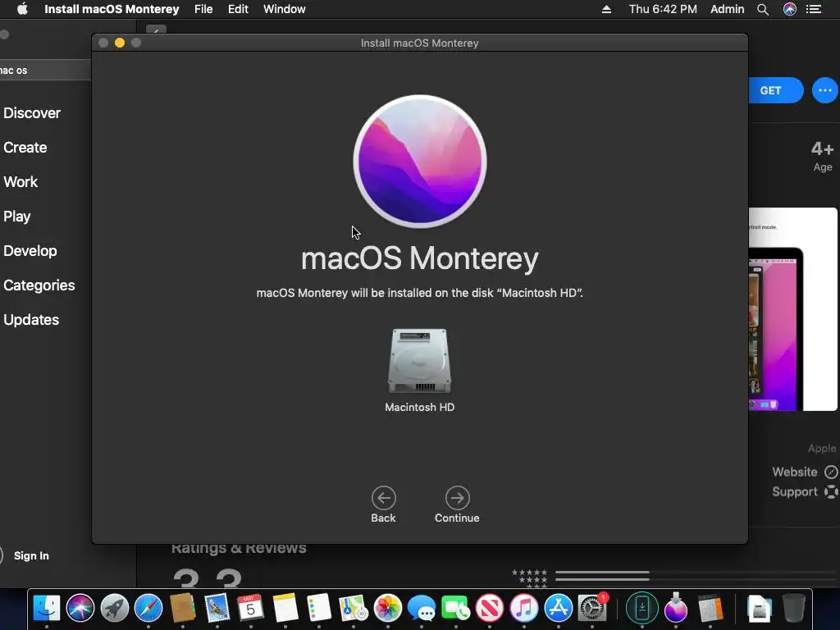The image size is (840, 630).
Task: Open Spotlight search magnifier icon
Action: pos(763,9)
